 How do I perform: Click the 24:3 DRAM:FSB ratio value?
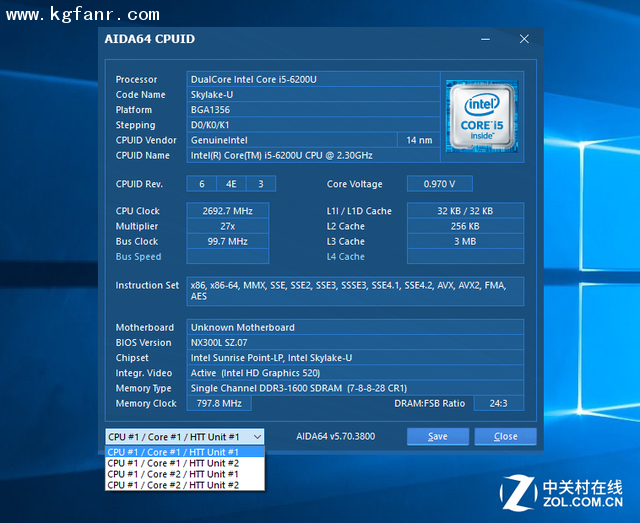[498, 403]
